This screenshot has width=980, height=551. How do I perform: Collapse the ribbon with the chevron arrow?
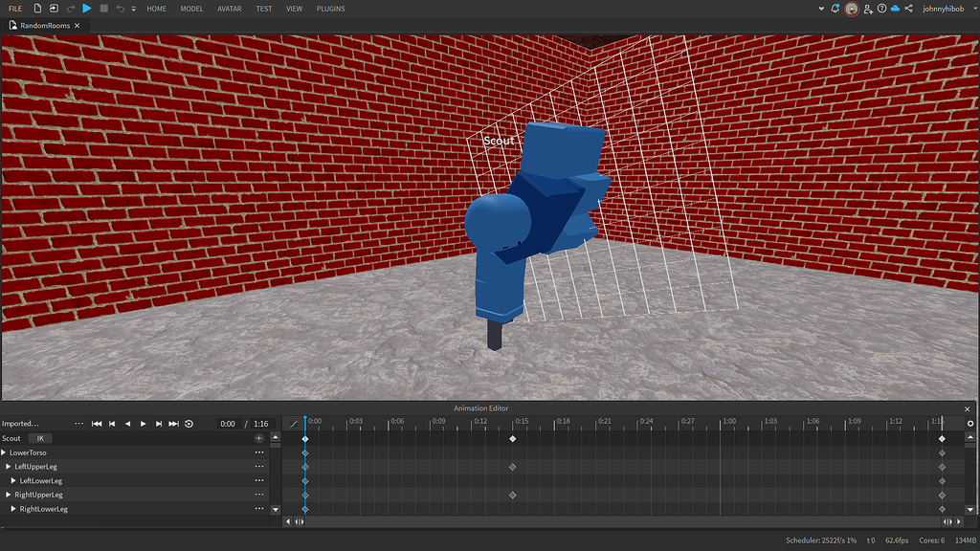[x=821, y=9]
